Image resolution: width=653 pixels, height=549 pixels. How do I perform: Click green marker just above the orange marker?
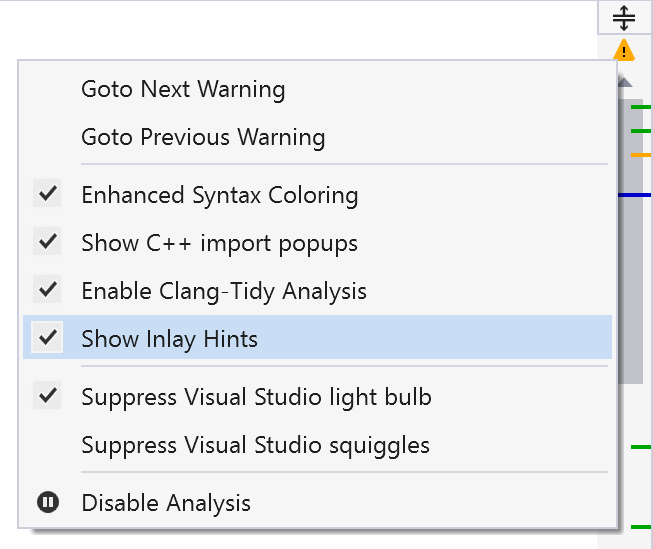point(641,131)
